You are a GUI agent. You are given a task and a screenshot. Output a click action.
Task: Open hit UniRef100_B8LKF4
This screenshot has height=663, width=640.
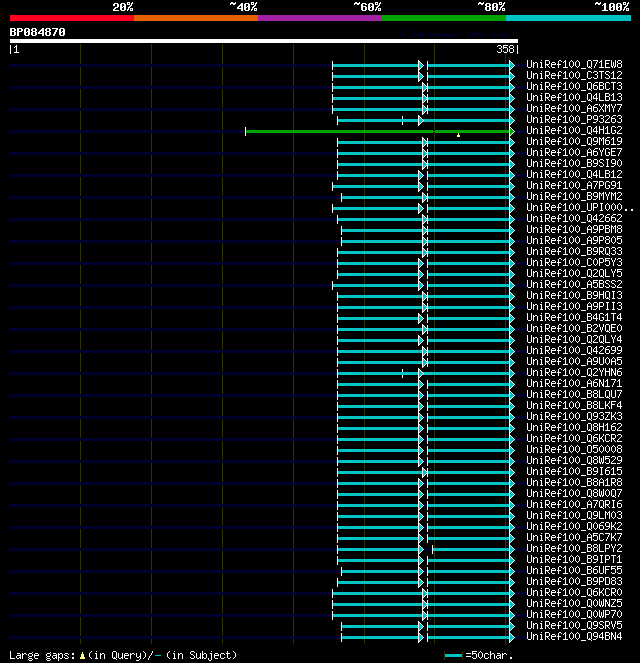pos(574,405)
